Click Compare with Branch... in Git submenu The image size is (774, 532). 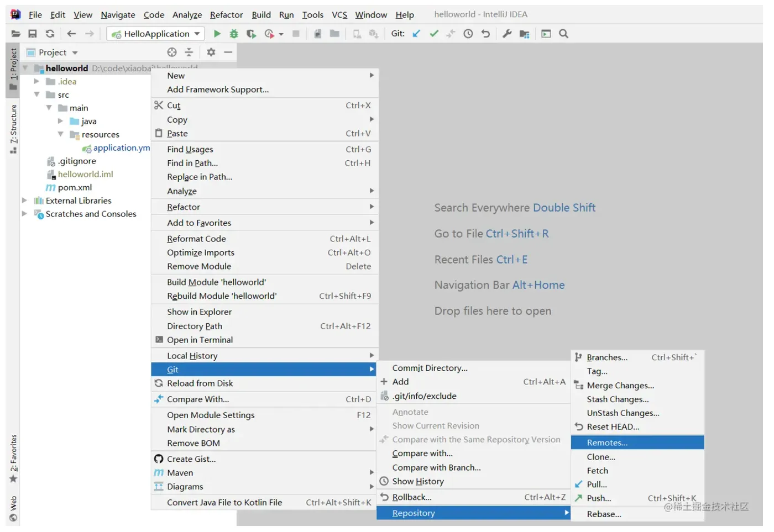tap(473, 467)
